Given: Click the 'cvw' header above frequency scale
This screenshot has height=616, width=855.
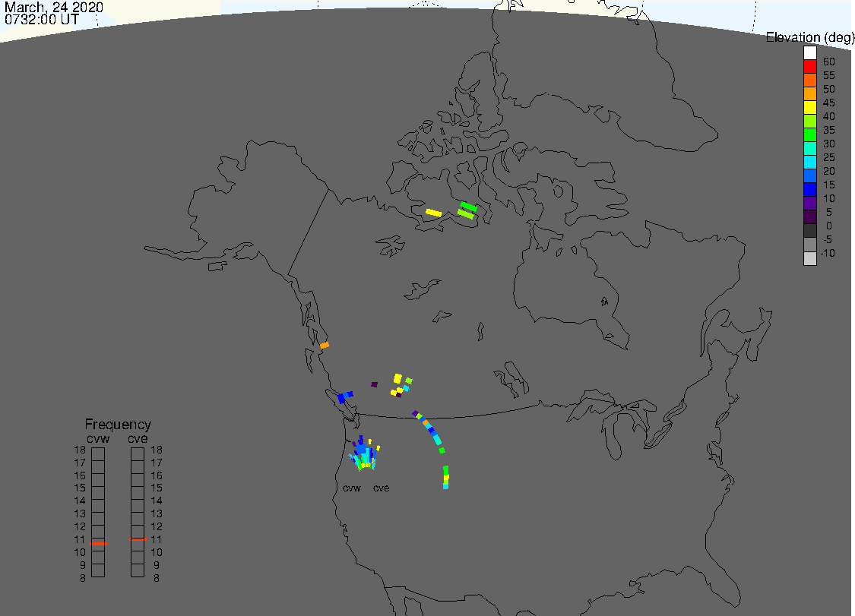Looking at the screenshot, I should click(98, 439).
